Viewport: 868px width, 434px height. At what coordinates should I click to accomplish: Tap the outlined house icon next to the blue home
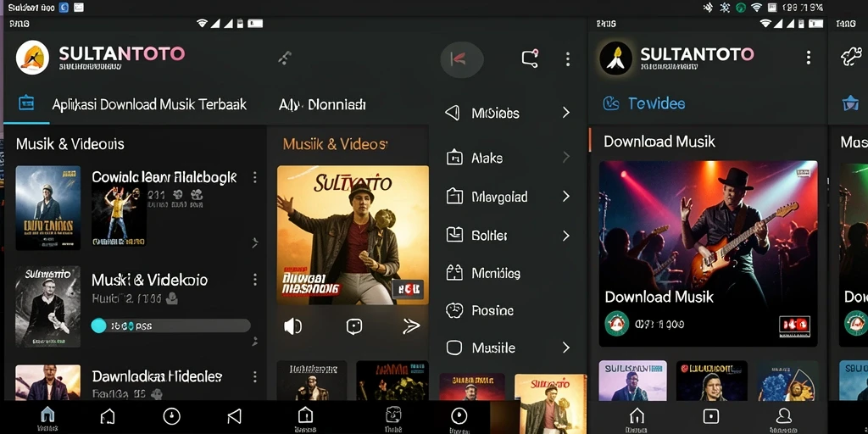pyautogui.click(x=108, y=416)
